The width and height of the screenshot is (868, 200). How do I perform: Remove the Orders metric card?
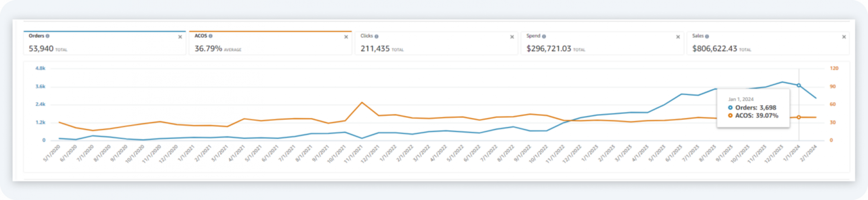point(180,37)
